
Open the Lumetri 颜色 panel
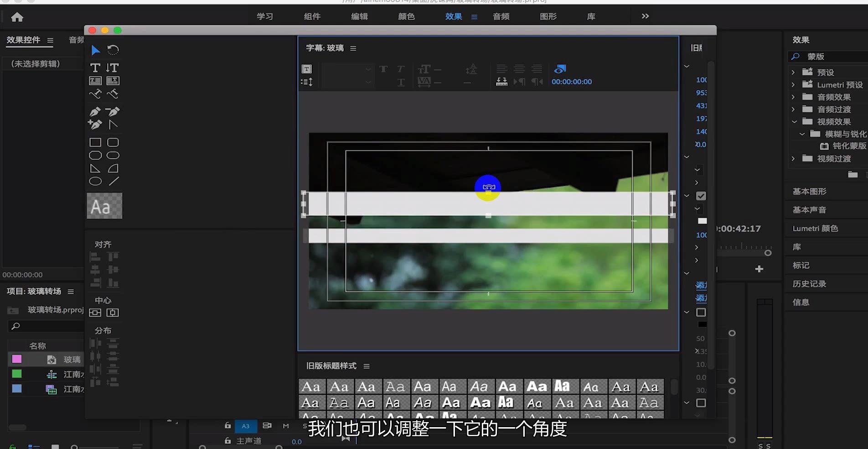tap(815, 229)
